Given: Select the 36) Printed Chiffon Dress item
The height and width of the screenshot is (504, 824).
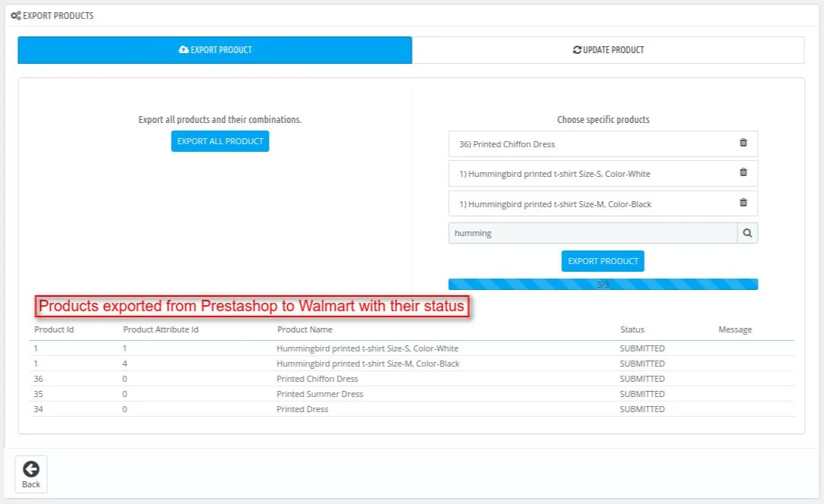Looking at the screenshot, I should click(x=603, y=144).
